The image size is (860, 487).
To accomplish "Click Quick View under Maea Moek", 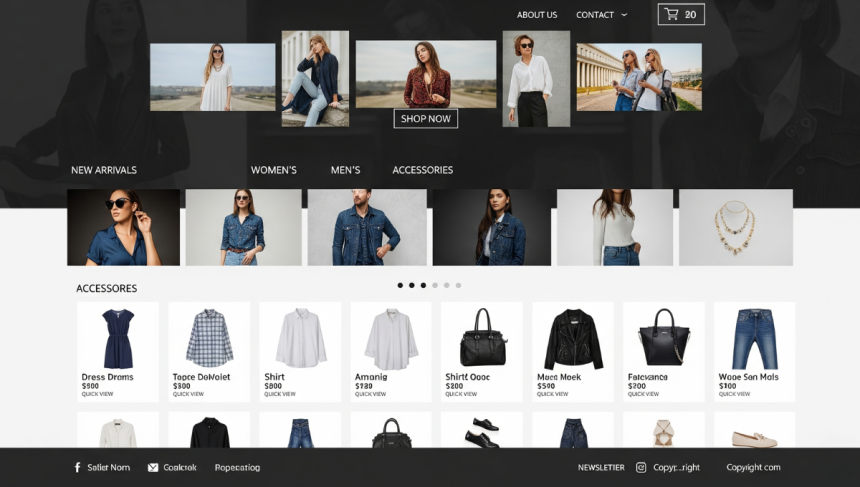I will [552, 394].
